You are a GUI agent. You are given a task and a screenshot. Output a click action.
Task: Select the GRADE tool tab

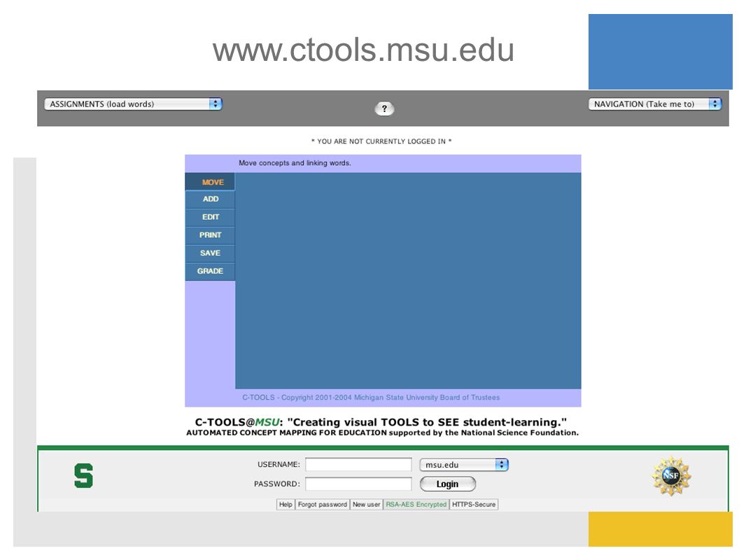(x=210, y=271)
